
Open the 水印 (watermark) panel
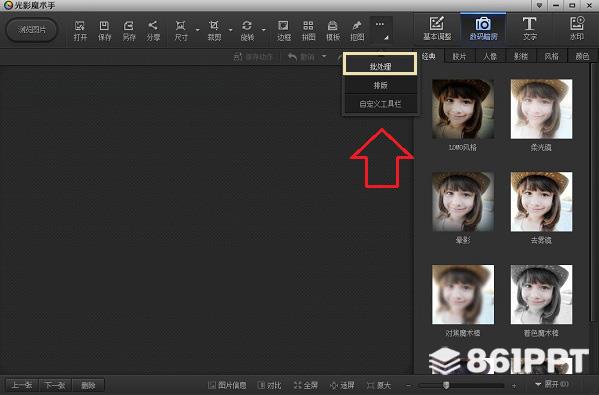[x=576, y=29]
